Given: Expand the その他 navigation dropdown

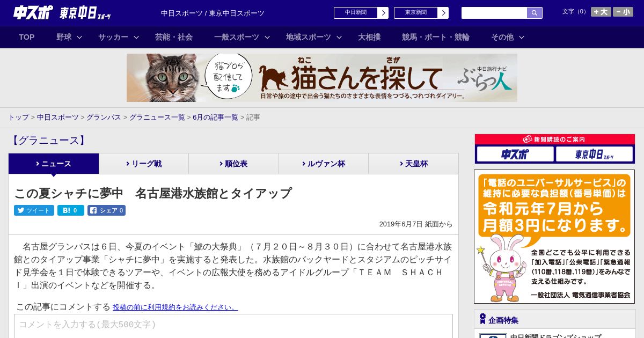Looking at the screenshot, I should tap(508, 37).
